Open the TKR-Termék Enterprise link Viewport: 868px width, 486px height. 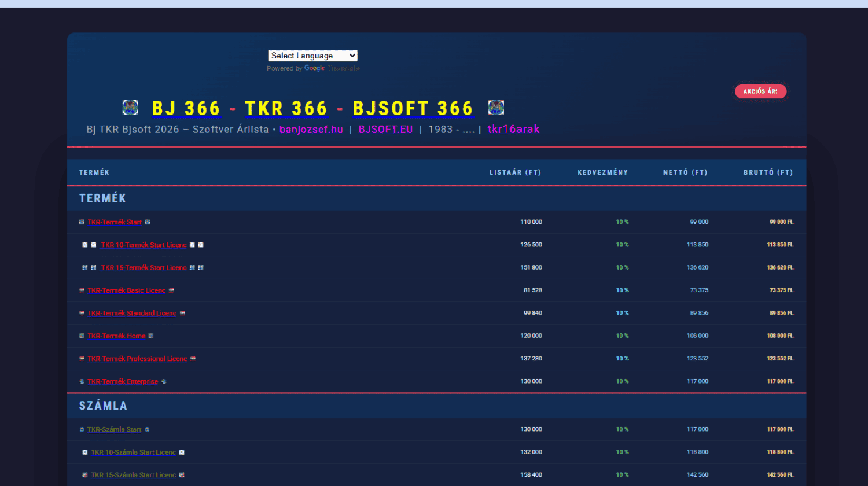123,382
